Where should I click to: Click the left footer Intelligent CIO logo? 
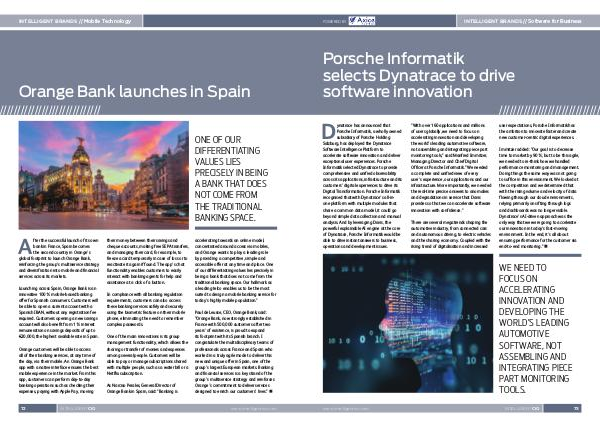tap(78, 409)
